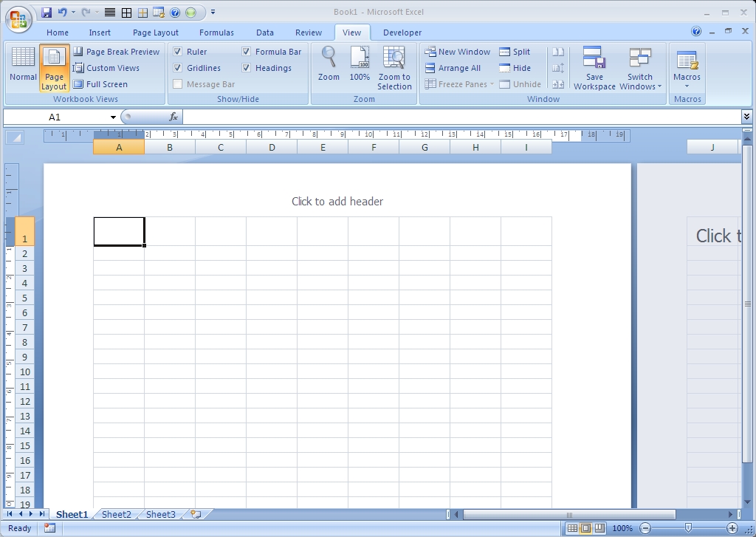Uncheck the Headings checkbox

pos(246,68)
